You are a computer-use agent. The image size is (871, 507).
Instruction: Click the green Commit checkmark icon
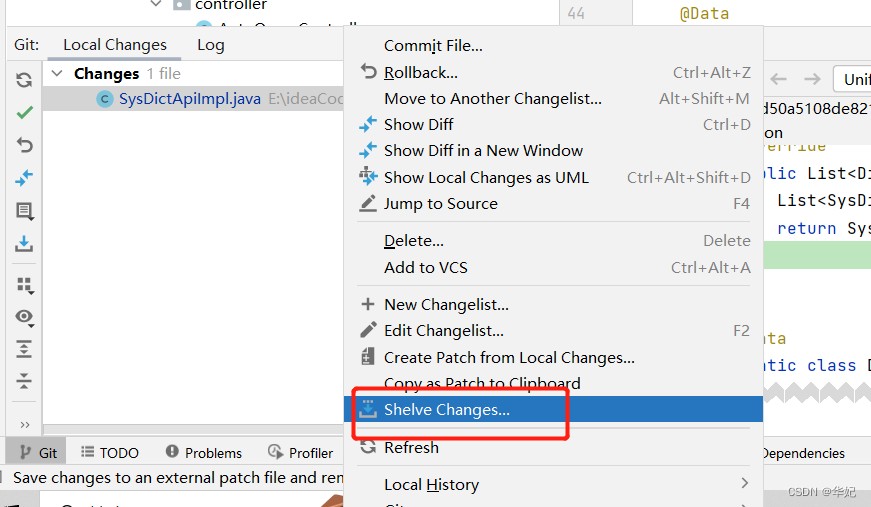[25, 113]
